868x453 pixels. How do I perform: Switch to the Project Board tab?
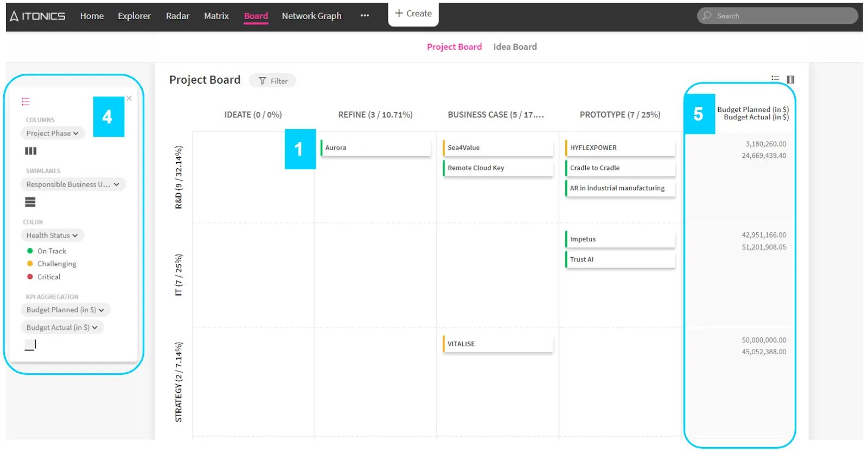pyautogui.click(x=454, y=47)
